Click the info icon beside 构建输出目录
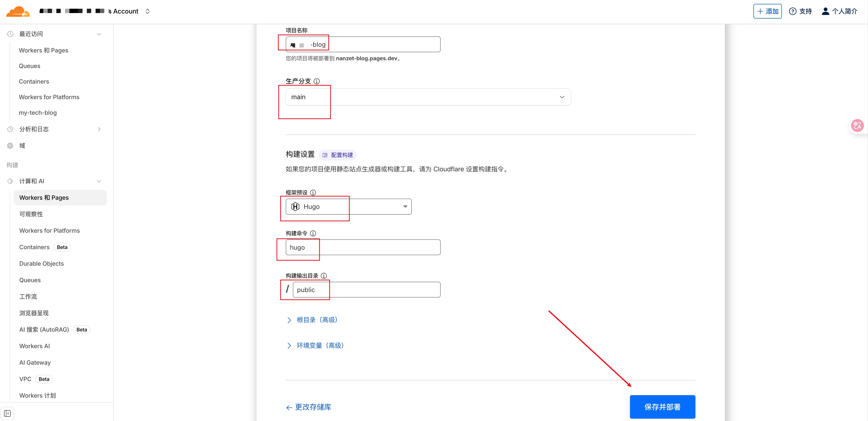868x421 pixels. pyautogui.click(x=324, y=276)
